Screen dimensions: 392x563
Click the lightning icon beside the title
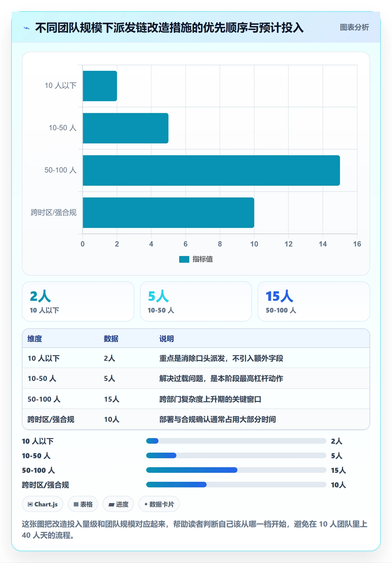pyautogui.click(x=27, y=28)
